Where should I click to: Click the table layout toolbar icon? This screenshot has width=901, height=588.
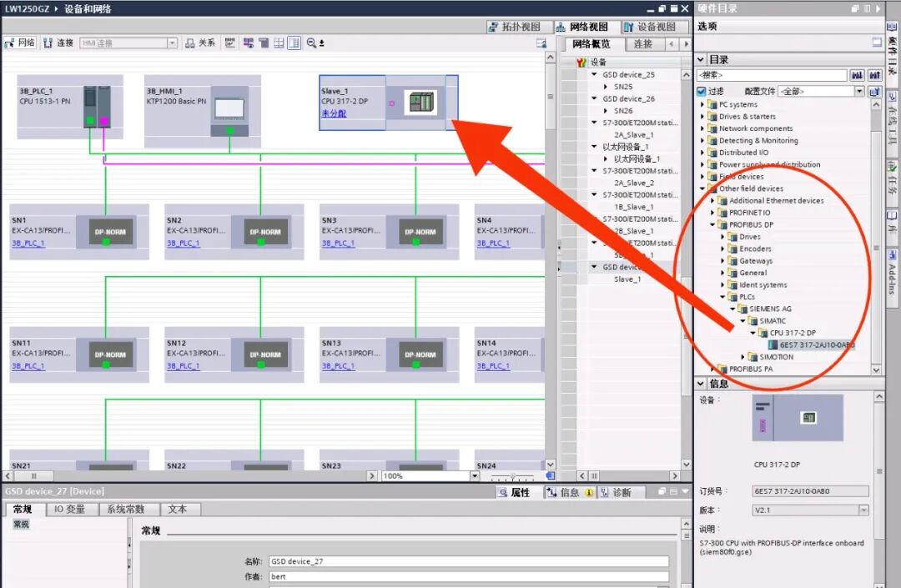point(279,43)
